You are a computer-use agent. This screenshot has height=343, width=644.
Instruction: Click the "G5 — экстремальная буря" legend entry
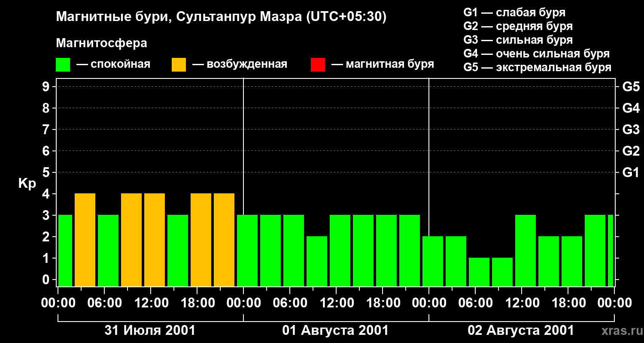537,67
